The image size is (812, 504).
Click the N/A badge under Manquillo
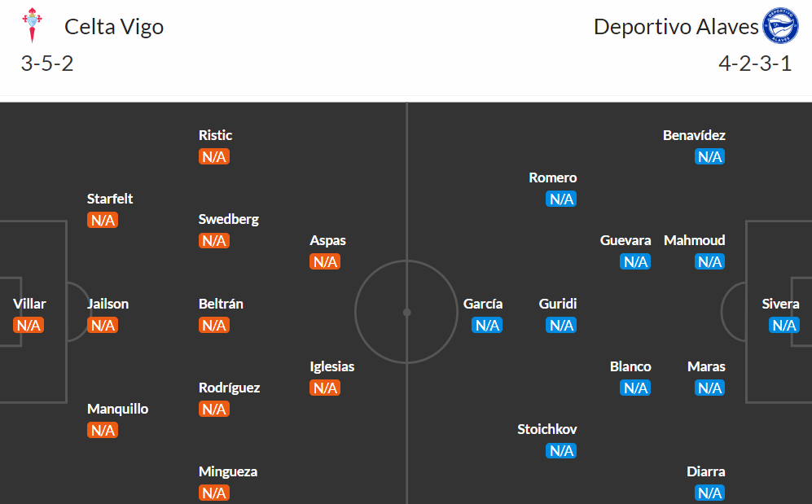tap(103, 431)
